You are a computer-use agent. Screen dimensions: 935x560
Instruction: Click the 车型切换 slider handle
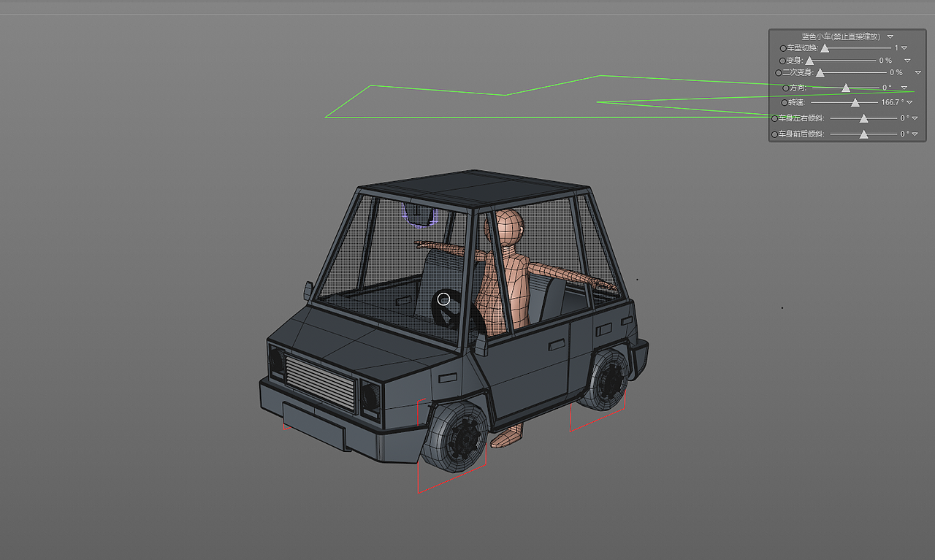825,48
